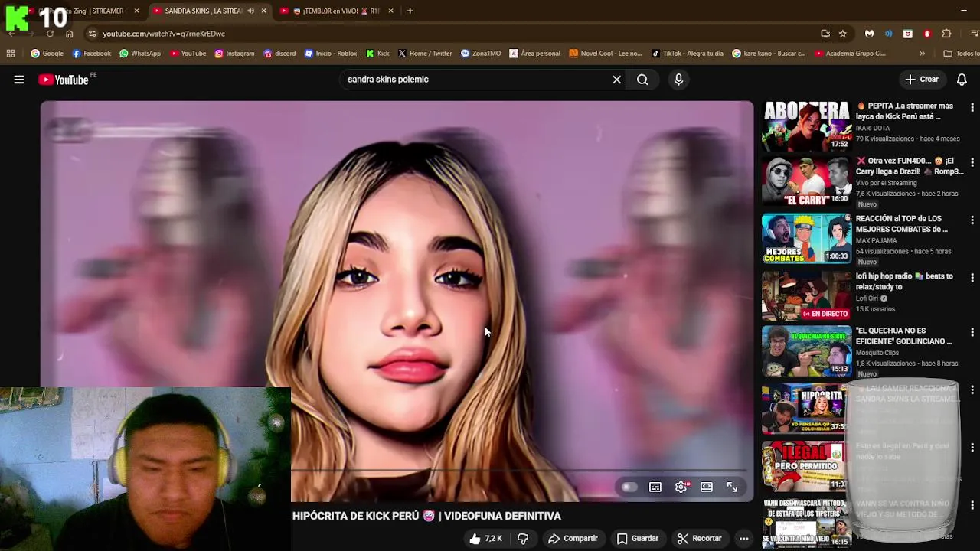Open the Kick bookmark
980x551 pixels.
[377, 54]
